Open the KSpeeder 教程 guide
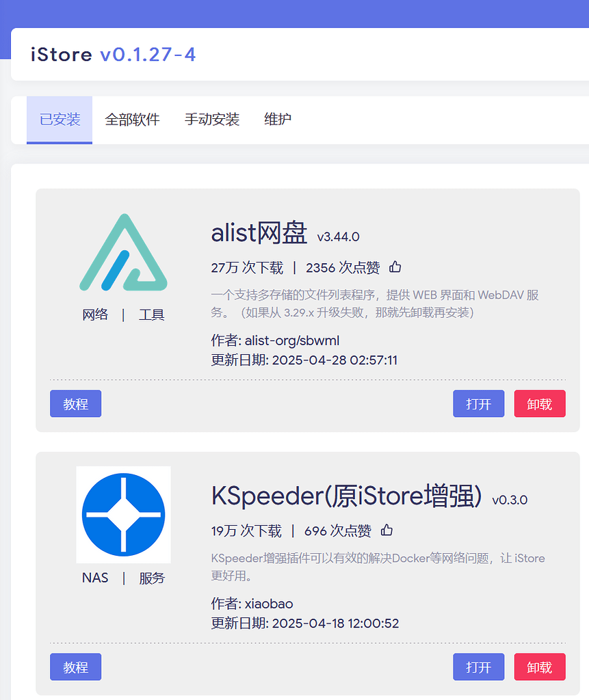The image size is (589, 700). point(75,667)
